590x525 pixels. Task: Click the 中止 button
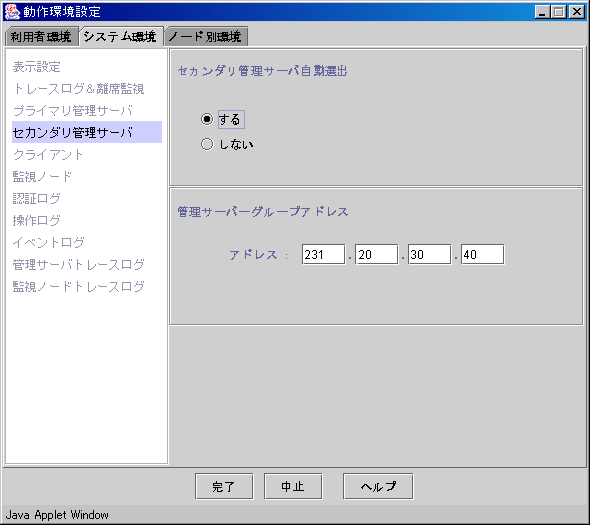pos(293,486)
